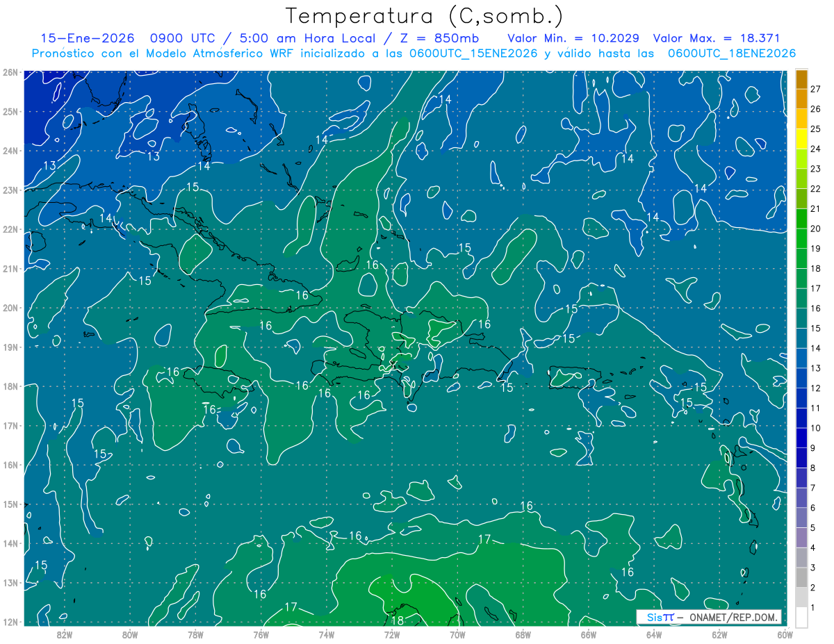This screenshot has width=834, height=644.
Task: Click latitude axis label "24N"
Action: [x=10, y=151]
